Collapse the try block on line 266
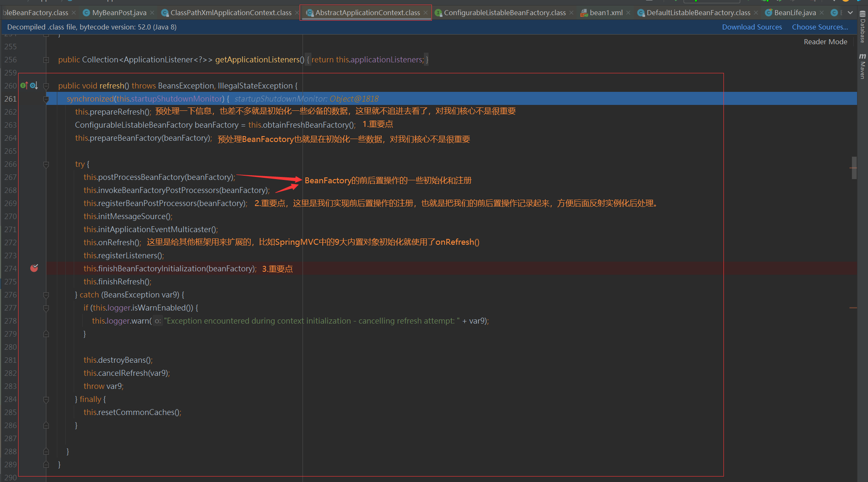Screen dimensions: 868x482 click(x=46, y=164)
